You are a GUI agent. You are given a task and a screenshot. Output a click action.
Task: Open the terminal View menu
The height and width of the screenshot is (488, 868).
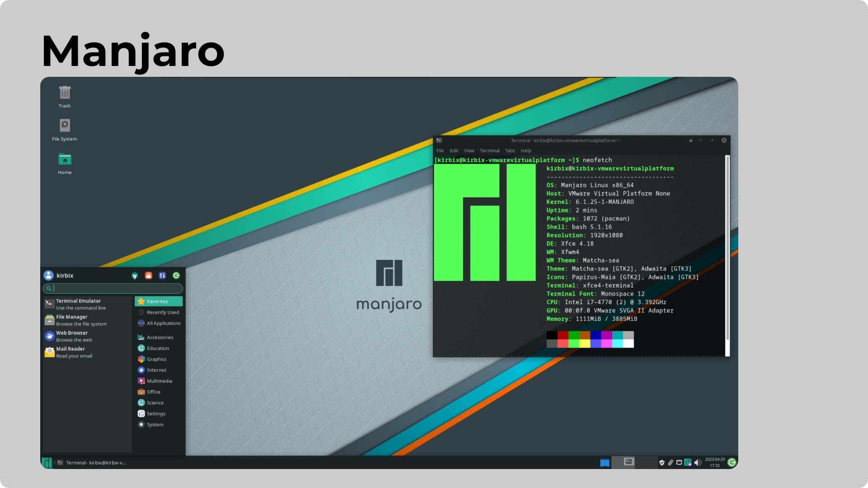pos(469,151)
